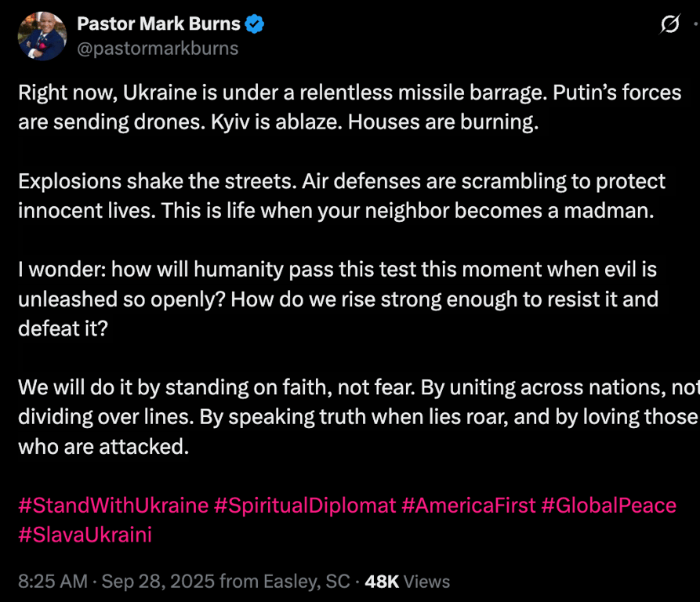Click the word "Views" beside 48K
Viewport: 700px width, 602px height.
click(427, 582)
